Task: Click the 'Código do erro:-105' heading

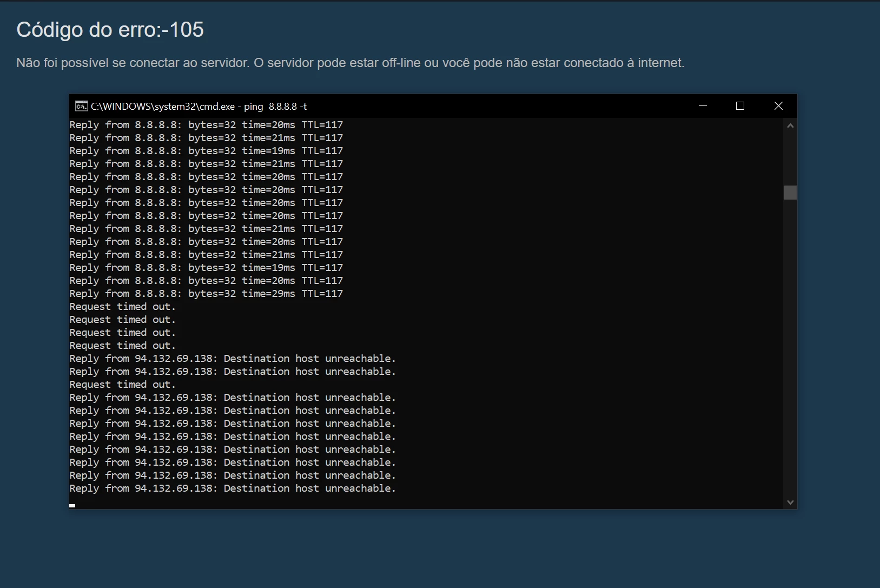Action: (x=110, y=30)
